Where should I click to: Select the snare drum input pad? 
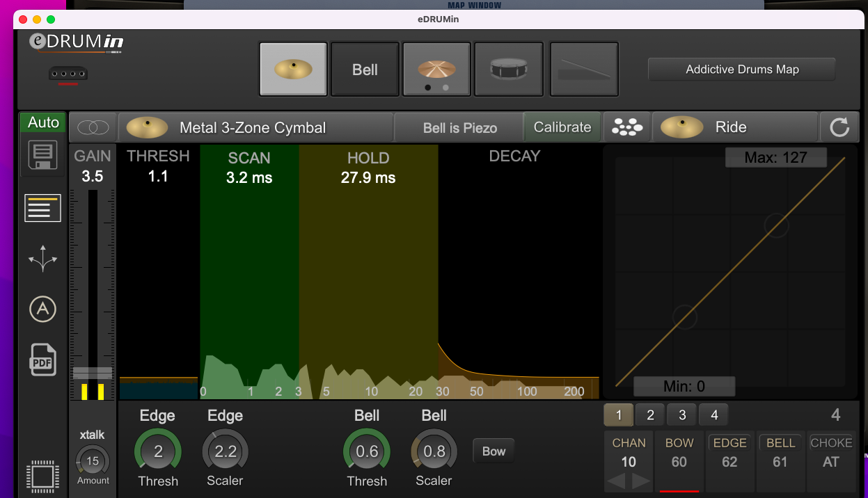point(509,70)
